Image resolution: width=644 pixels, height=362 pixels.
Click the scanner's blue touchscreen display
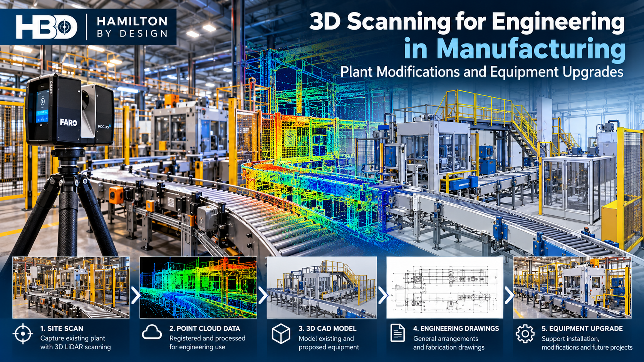click(43, 107)
